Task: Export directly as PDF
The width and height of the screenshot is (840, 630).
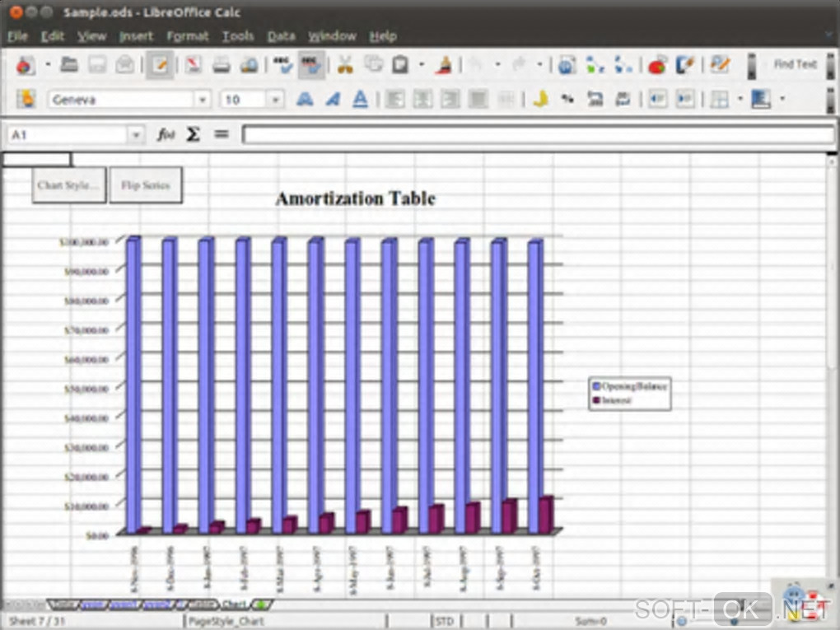Action: coord(194,65)
